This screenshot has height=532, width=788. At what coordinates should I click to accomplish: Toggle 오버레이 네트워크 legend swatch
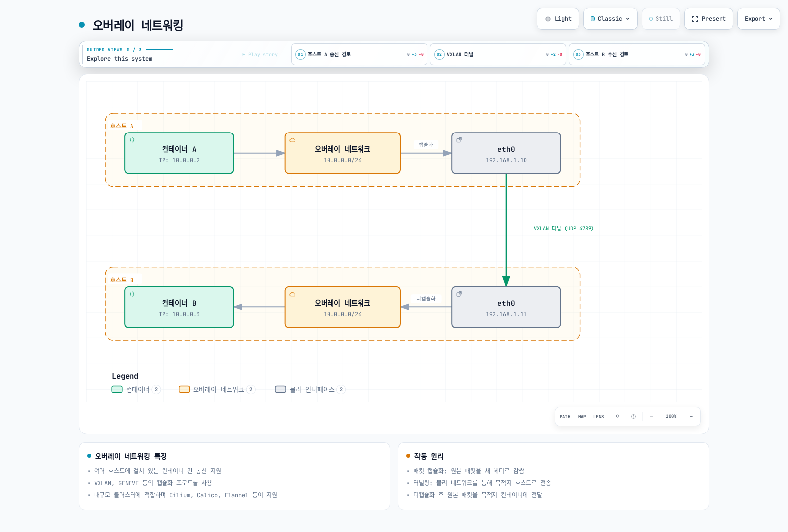184,389
